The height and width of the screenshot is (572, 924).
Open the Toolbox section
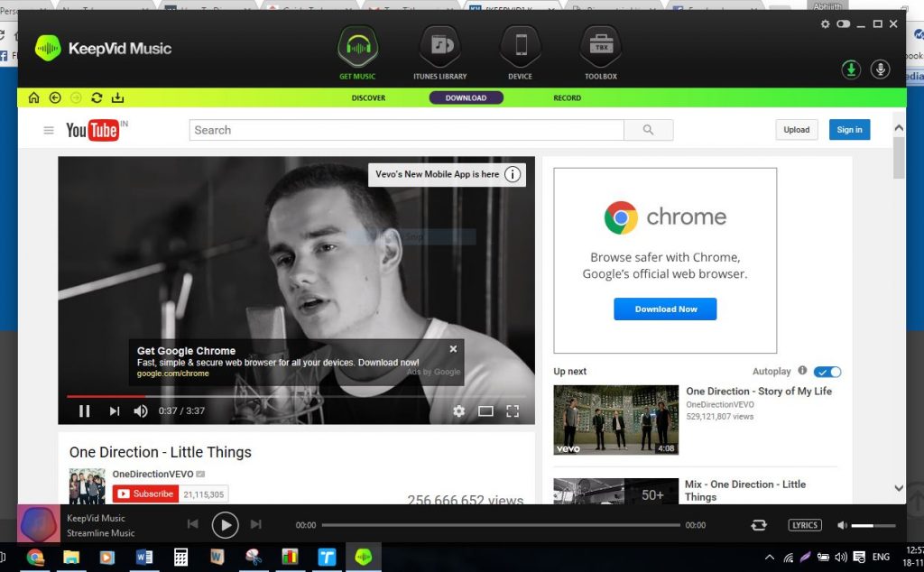pos(600,52)
